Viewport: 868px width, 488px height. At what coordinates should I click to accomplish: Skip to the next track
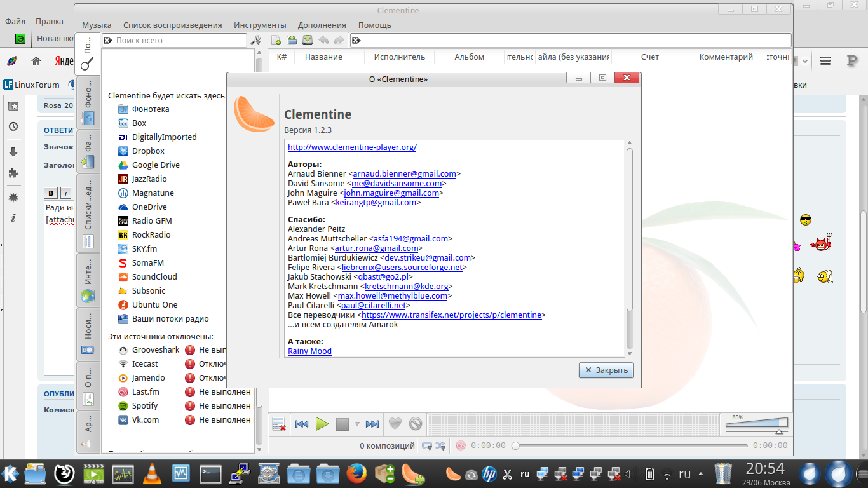(372, 424)
